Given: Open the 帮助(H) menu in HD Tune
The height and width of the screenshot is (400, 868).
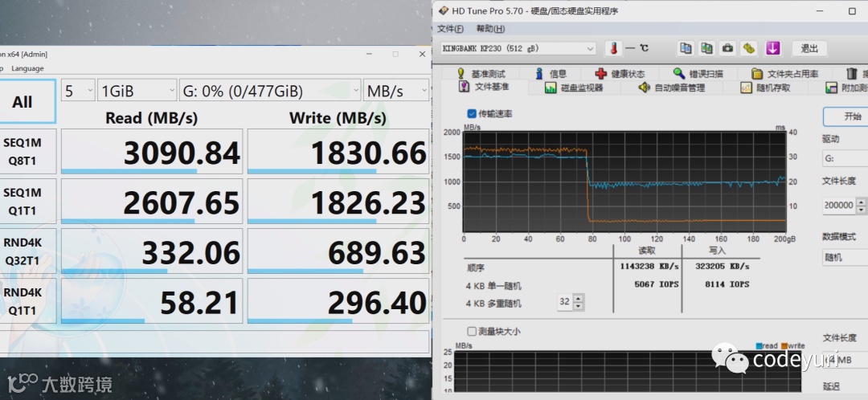Looking at the screenshot, I should (x=490, y=29).
